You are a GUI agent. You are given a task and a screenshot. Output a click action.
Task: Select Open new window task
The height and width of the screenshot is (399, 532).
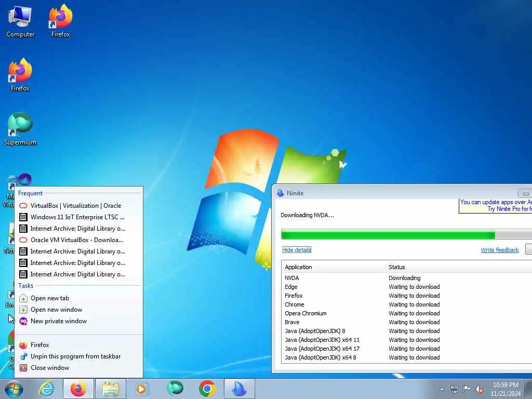click(78, 310)
